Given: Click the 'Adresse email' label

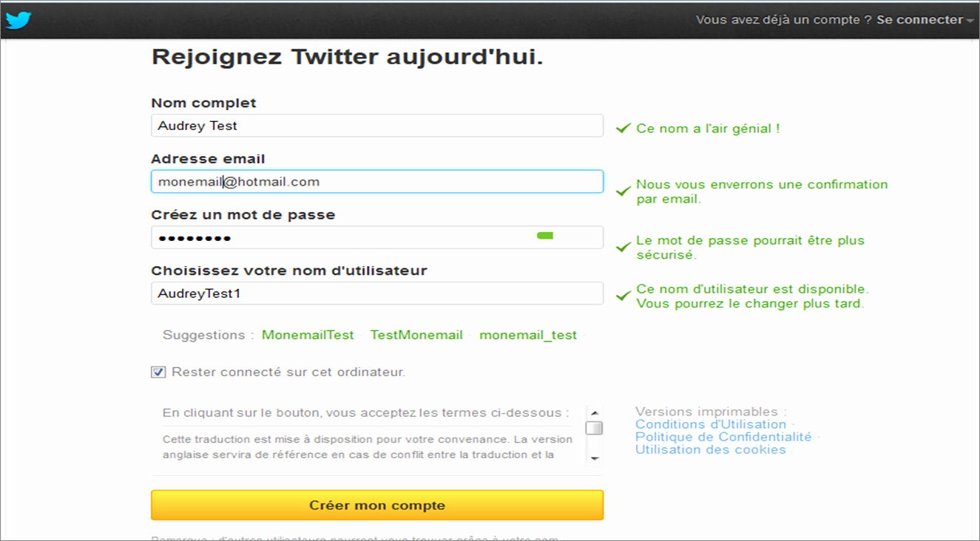Looking at the screenshot, I should [x=208, y=159].
